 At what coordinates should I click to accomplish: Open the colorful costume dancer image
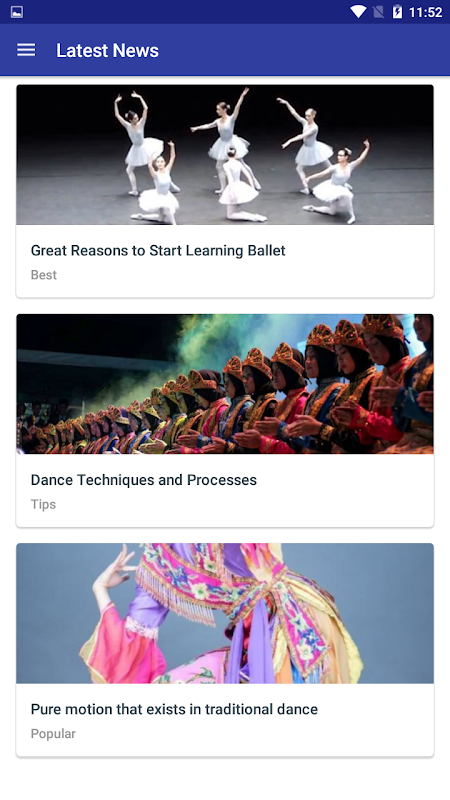coord(225,613)
